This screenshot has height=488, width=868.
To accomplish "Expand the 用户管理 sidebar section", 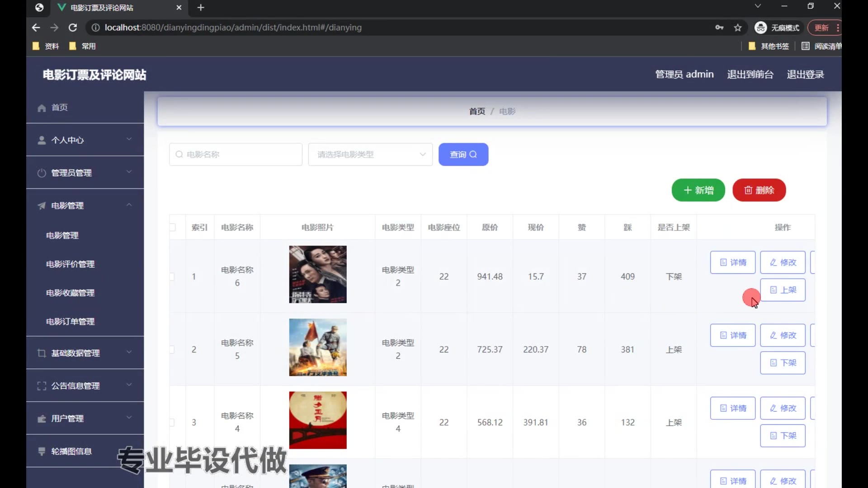I will click(x=85, y=418).
